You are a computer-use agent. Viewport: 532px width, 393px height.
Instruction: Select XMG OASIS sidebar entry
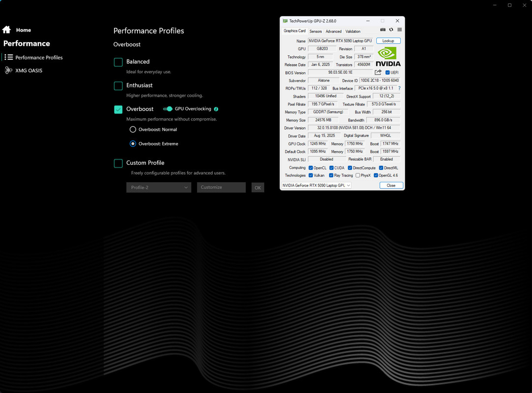point(29,71)
